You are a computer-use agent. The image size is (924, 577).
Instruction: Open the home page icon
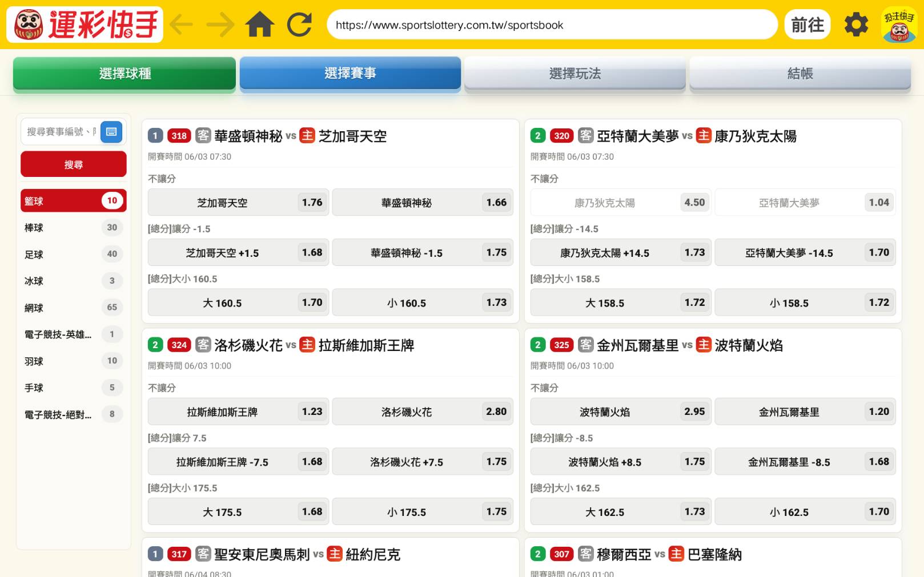pyautogui.click(x=260, y=25)
